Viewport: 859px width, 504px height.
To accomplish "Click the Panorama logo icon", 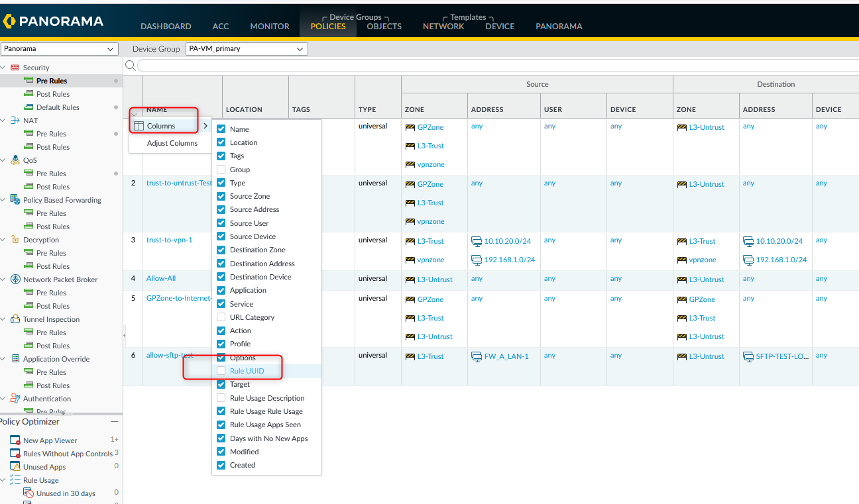I will pos(9,21).
